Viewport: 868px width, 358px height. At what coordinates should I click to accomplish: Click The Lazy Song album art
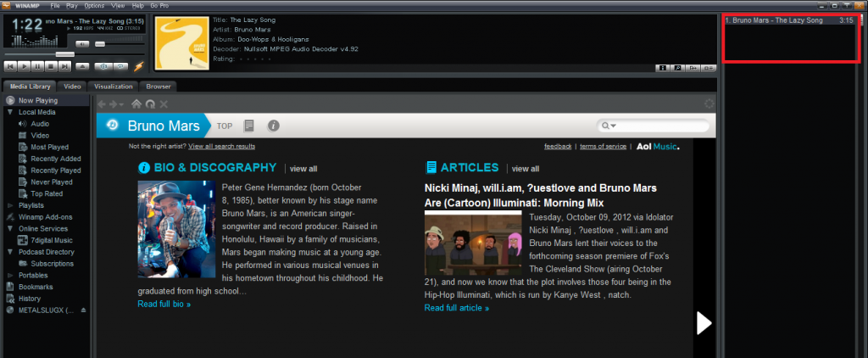(x=181, y=43)
